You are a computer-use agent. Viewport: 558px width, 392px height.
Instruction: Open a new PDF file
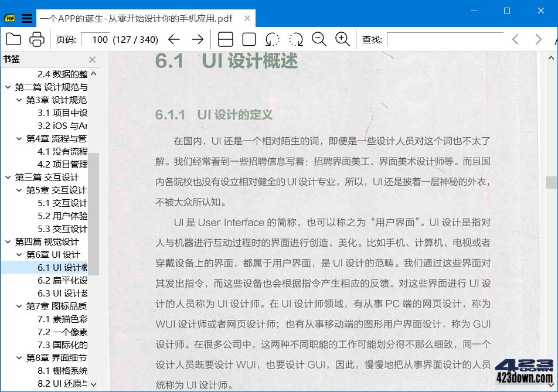point(13,39)
